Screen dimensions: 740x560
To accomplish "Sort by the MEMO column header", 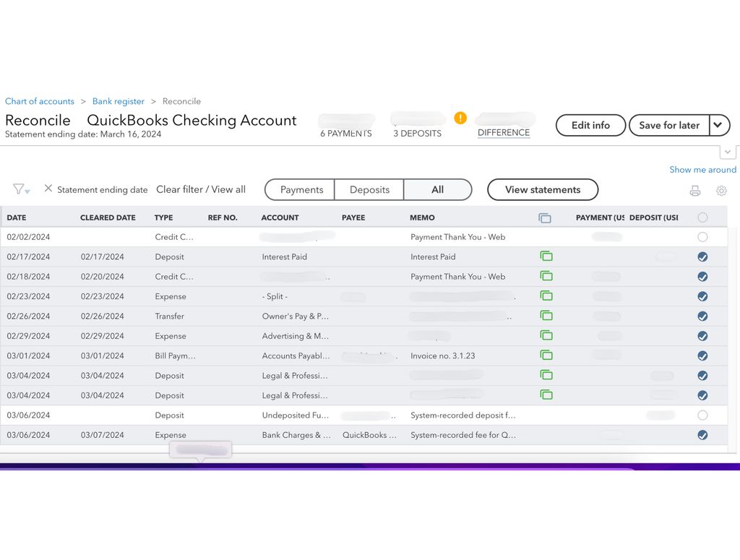I will 422,217.
